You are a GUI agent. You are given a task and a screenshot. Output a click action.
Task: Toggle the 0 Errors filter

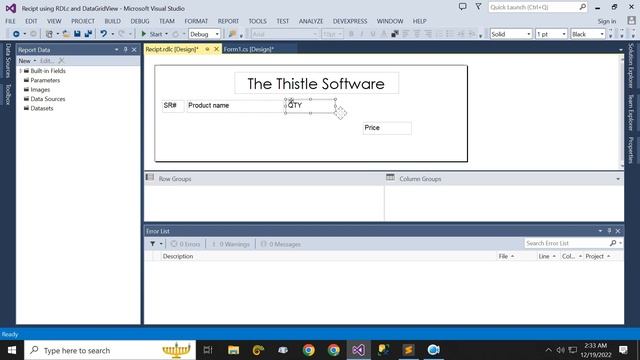point(186,244)
